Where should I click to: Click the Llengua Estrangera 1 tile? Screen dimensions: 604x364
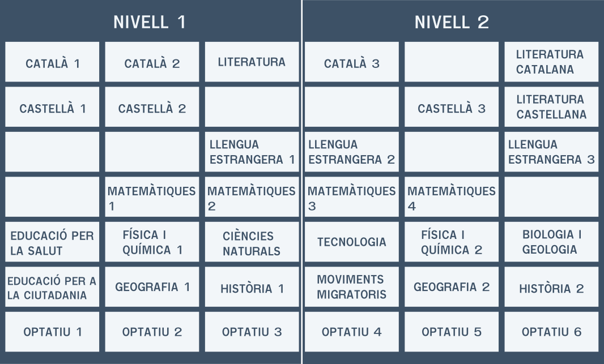click(x=252, y=152)
